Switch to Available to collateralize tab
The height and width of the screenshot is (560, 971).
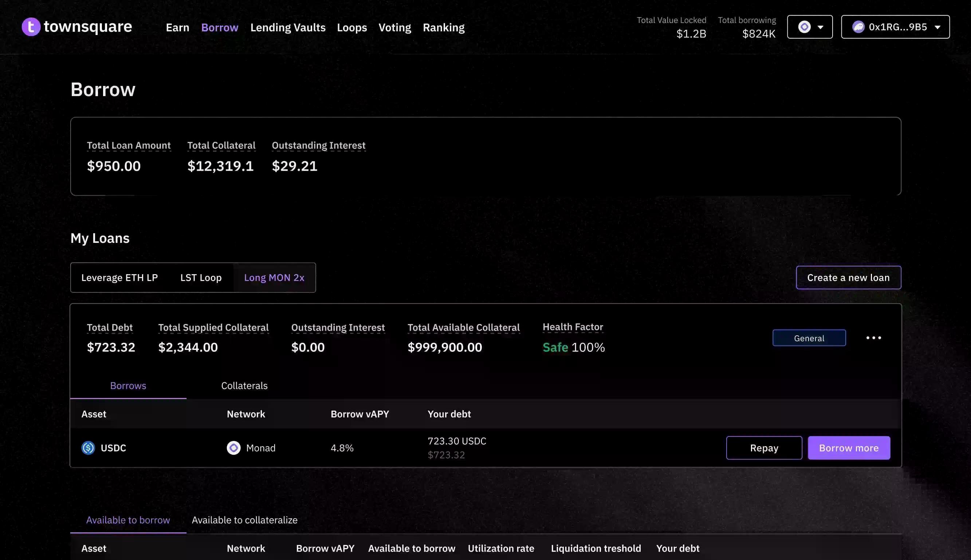244,520
